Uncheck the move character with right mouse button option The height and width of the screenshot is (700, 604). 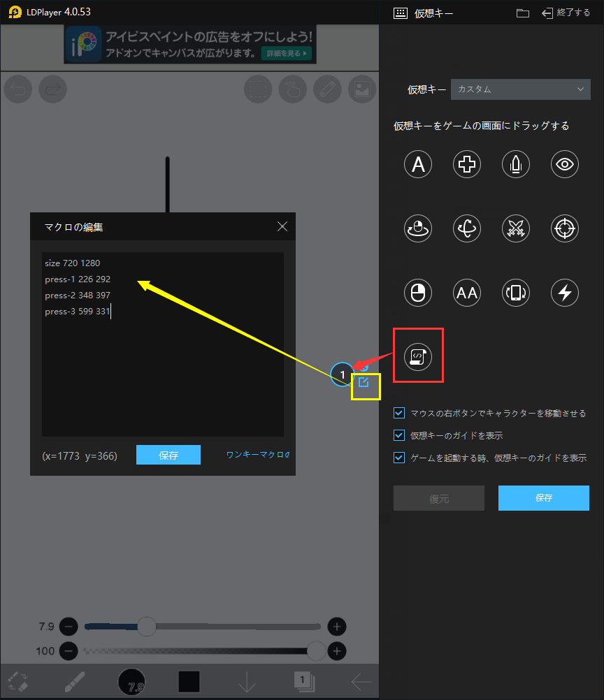[x=399, y=413]
